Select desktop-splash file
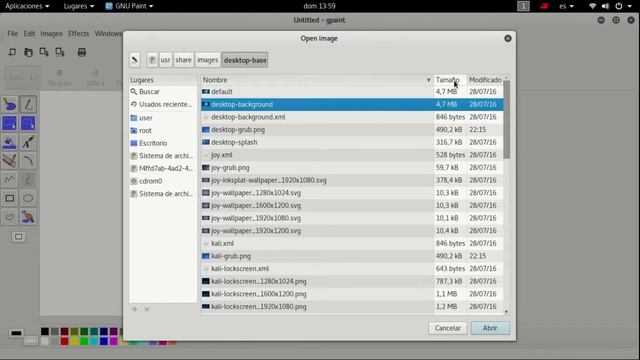Viewport: 640px width, 360px height. tap(352, 142)
